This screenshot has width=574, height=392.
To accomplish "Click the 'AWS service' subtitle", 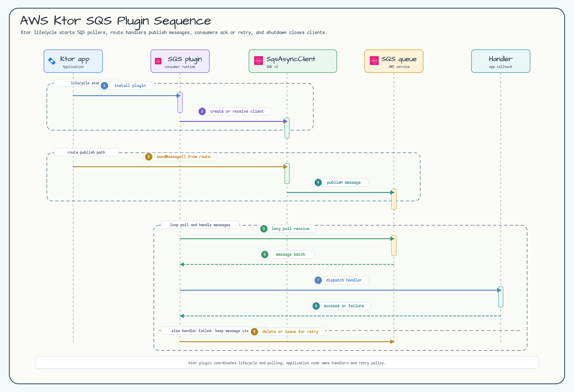I will tap(399, 67).
